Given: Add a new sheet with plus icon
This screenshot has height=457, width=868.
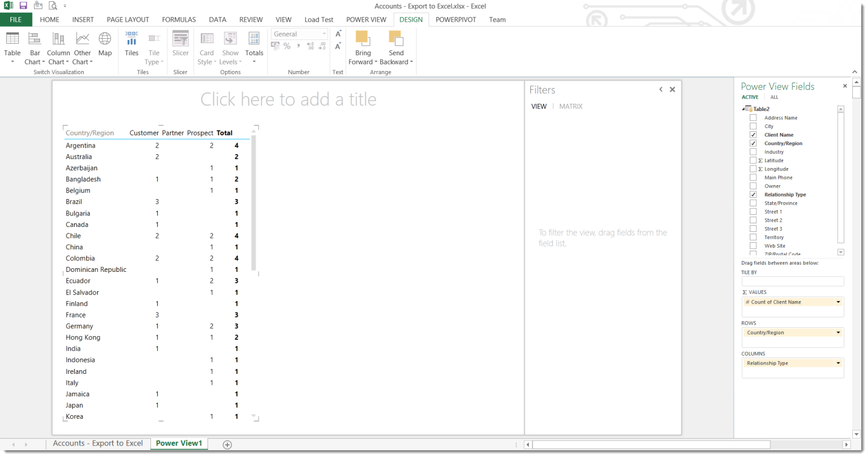Looking at the screenshot, I should 227,444.
